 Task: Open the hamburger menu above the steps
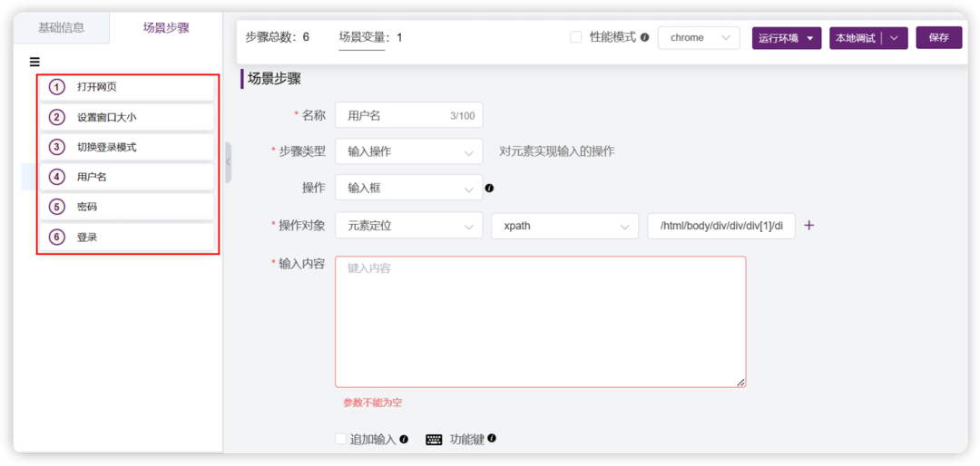tap(34, 62)
